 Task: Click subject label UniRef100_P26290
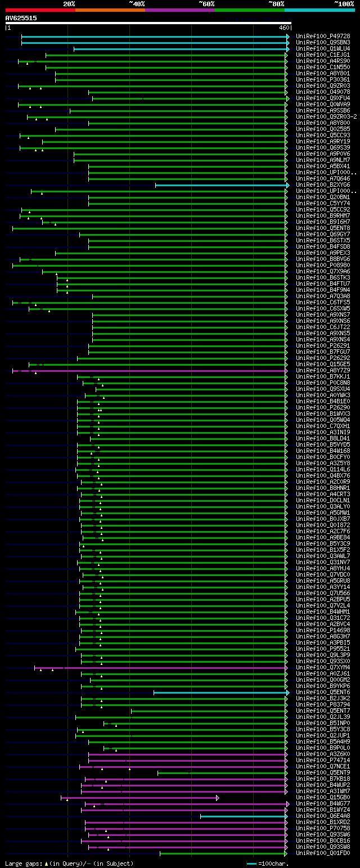(x=323, y=407)
